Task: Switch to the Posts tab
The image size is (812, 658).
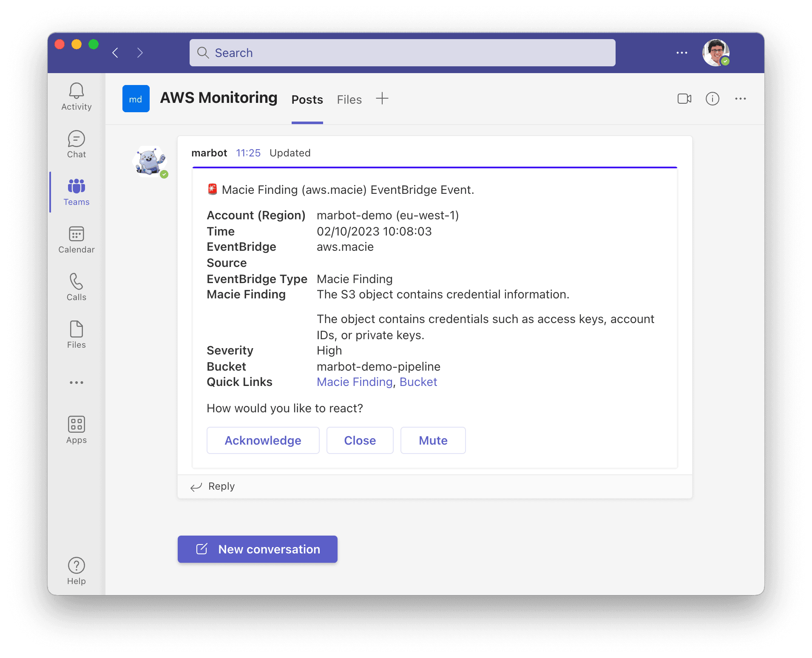Action: 307,100
